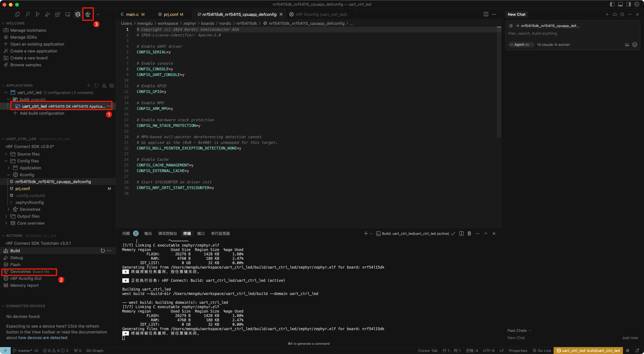Viewport: 644px width, 354px height.
Task: Switch to the prj.conf editor tab
Action: coord(171,14)
